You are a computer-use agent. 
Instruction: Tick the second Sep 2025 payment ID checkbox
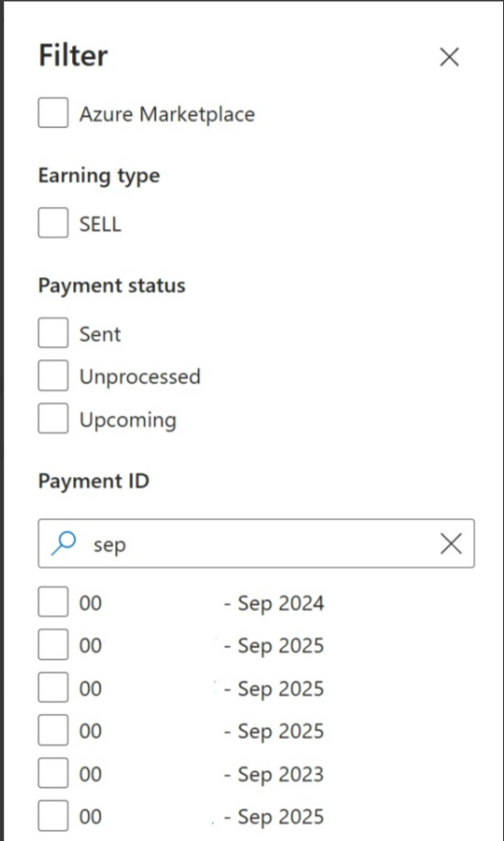[53, 687]
